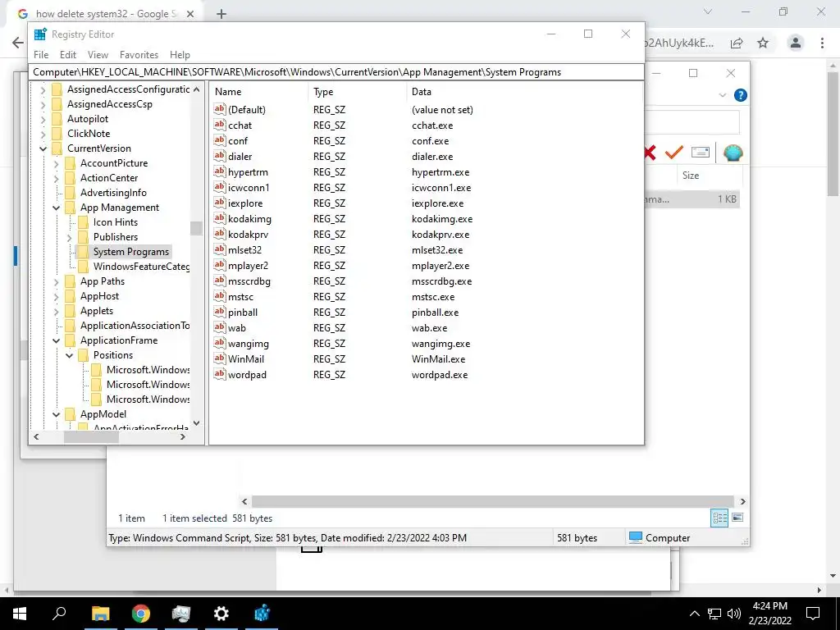The height and width of the screenshot is (630, 840).
Task: Click the WinMail value string icon
Action: pos(220,358)
